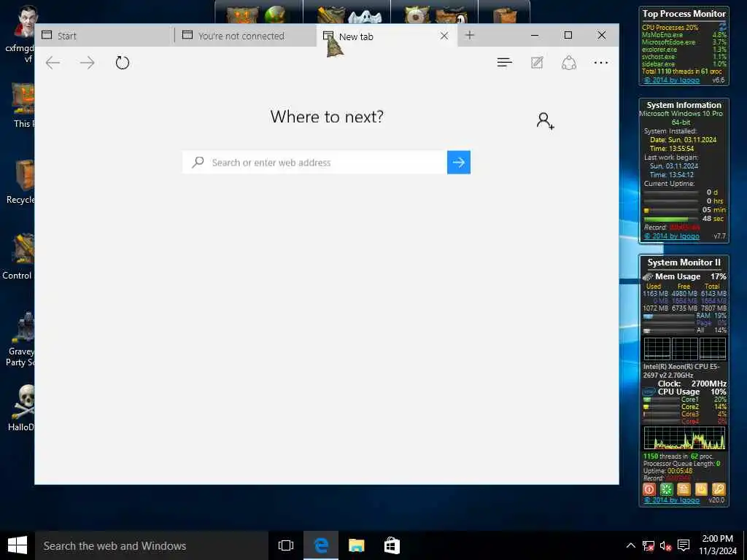Launch the Store from taskbar
This screenshot has width=747, height=560.
(x=392, y=545)
